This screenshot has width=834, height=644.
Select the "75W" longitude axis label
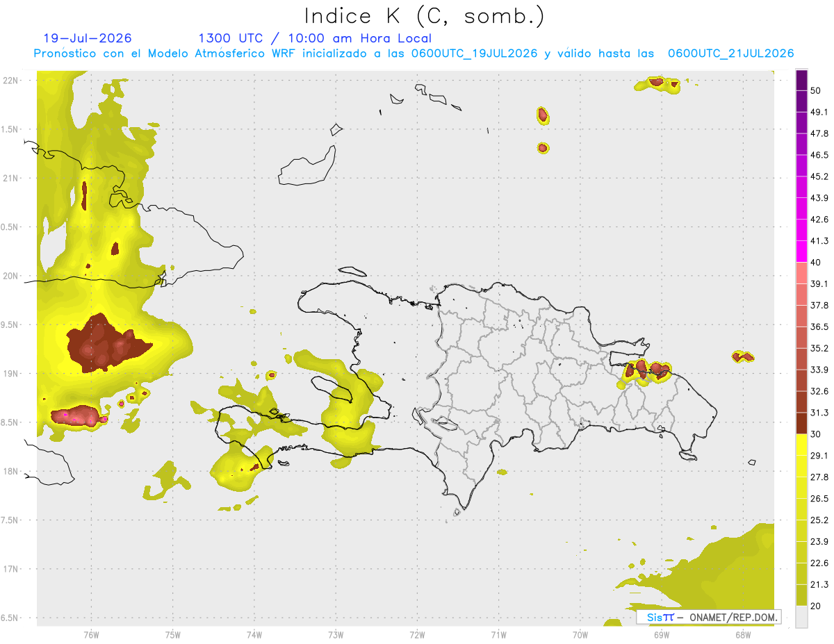pyautogui.click(x=172, y=634)
